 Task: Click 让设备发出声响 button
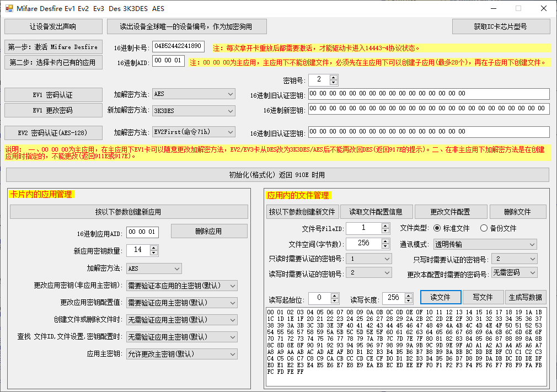[53, 26]
